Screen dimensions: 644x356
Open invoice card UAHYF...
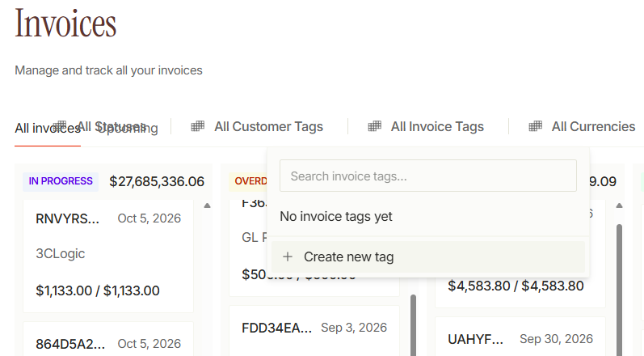[520, 337]
